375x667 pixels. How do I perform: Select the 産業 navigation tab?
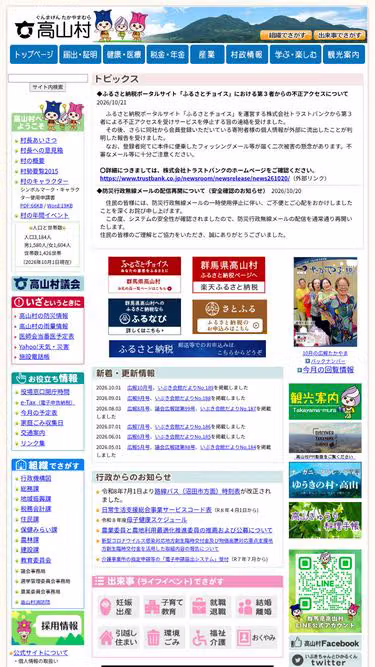[x=207, y=54]
